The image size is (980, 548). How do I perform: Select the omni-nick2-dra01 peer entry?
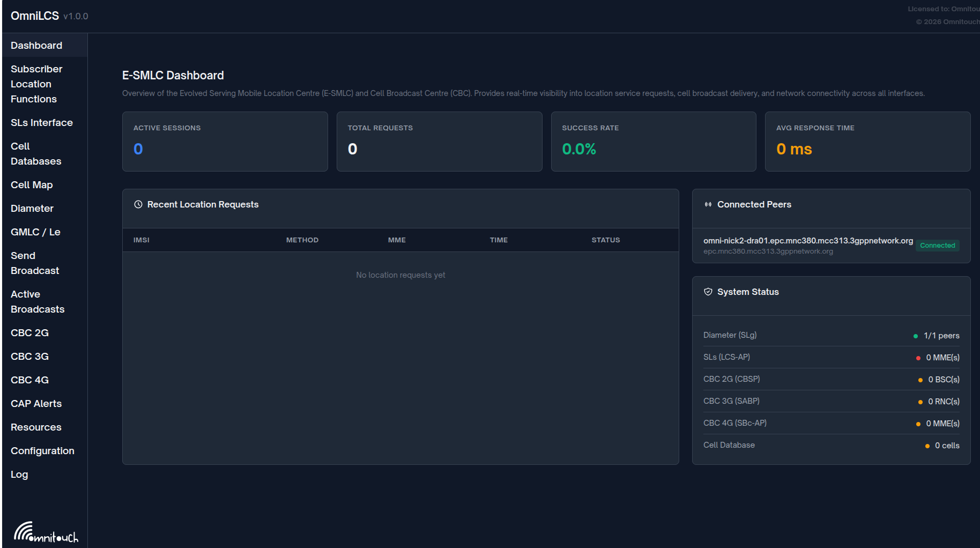click(808, 245)
